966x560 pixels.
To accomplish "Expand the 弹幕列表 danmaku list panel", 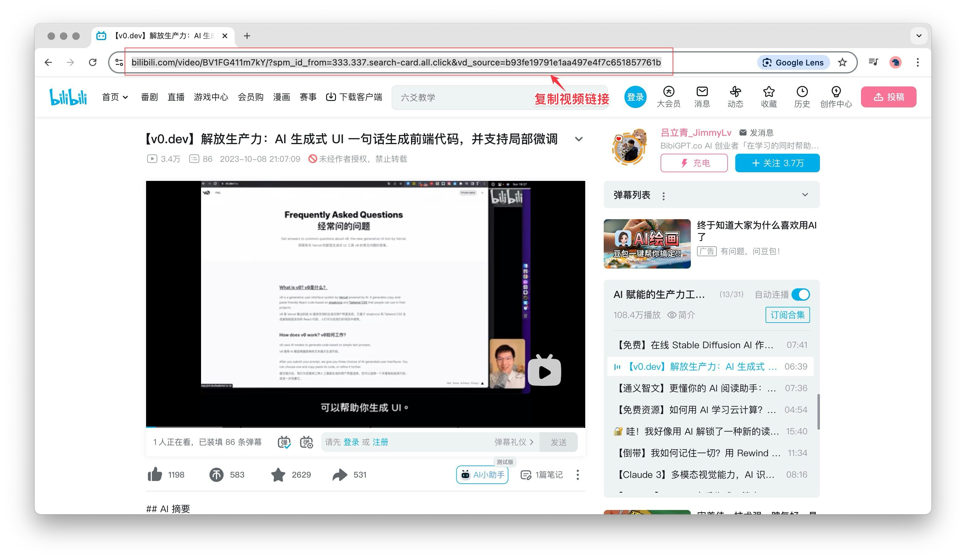I will 804,195.
